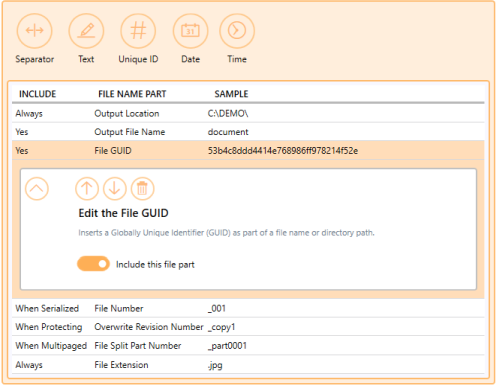496x386 pixels.
Task: Add a Text file name part
Action: coord(86,31)
